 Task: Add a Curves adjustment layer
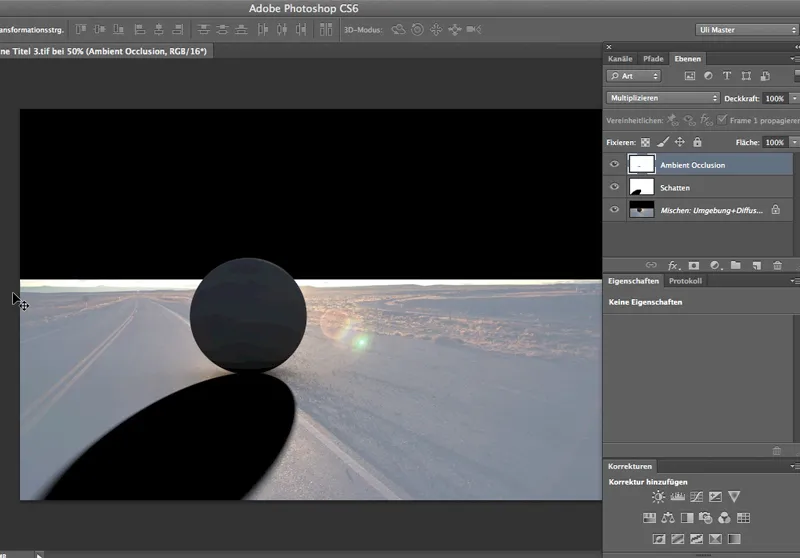[696, 497]
